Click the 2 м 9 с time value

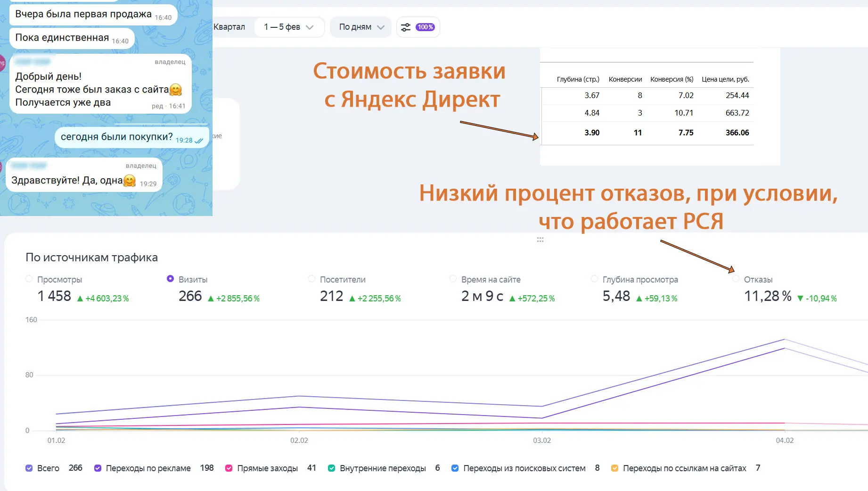(482, 296)
